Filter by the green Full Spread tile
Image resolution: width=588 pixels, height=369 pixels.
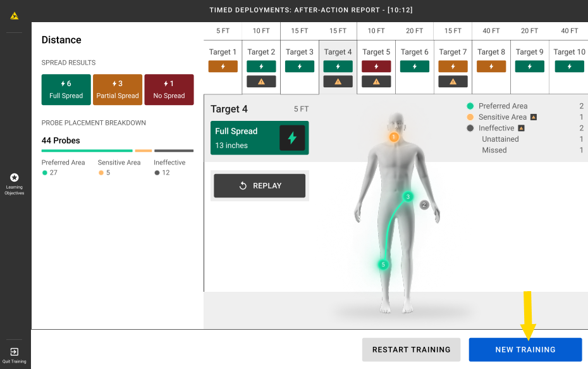(x=66, y=89)
